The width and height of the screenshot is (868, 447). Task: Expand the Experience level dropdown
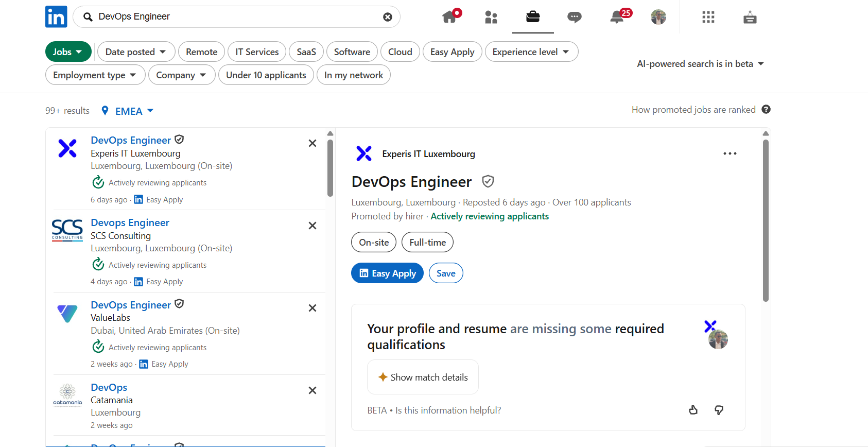coord(532,51)
